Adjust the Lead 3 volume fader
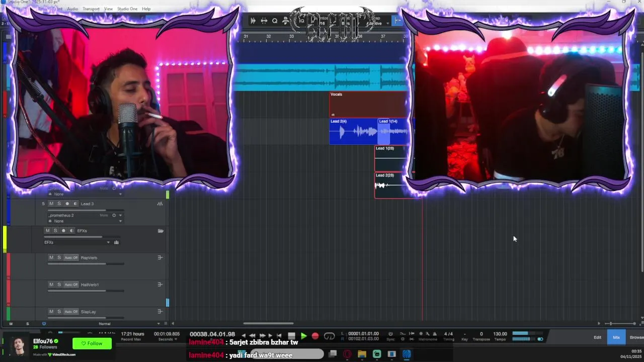Image resolution: width=644 pixels, height=362 pixels. click(85, 210)
